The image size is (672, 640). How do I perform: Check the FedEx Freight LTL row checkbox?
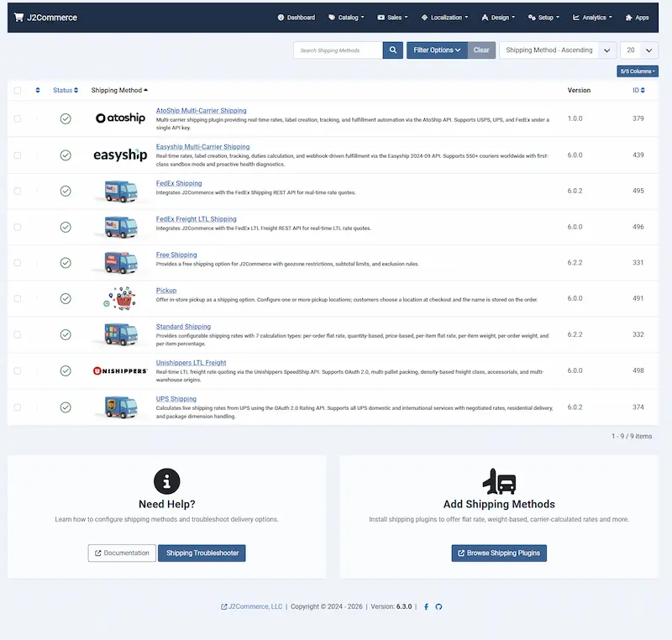pos(18,227)
